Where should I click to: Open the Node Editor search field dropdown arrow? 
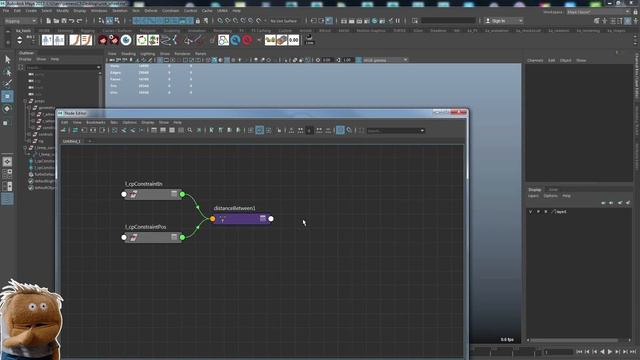422,131
